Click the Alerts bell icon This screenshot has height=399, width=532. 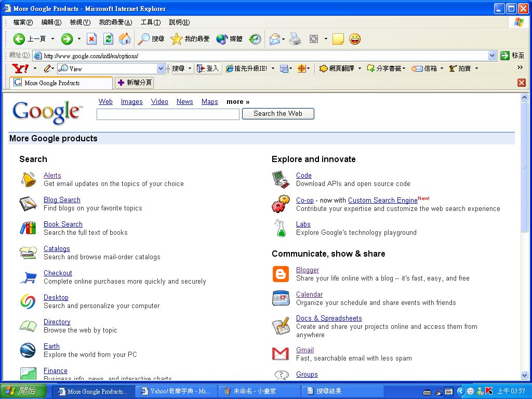click(x=28, y=179)
